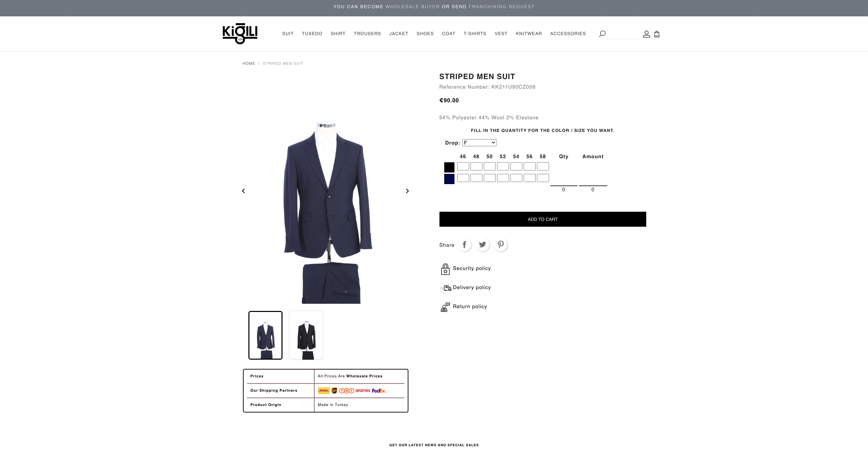Open the Delivery policy link
The image size is (868, 450).
(x=472, y=287)
